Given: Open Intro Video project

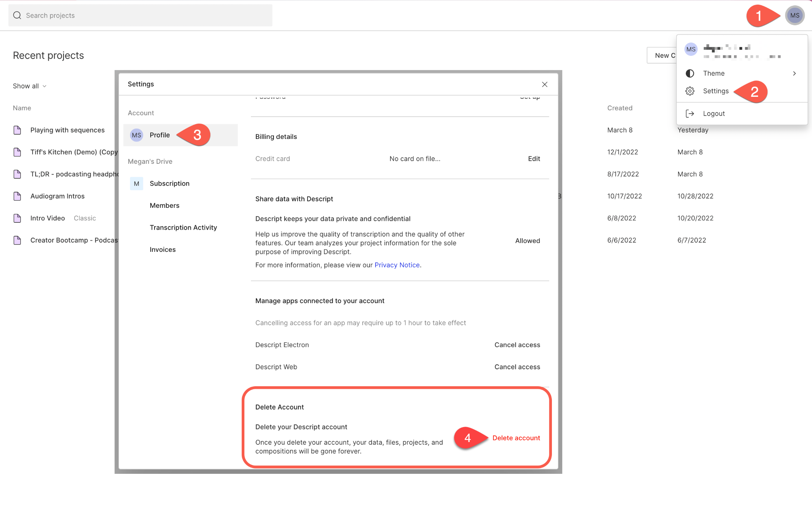Looking at the screenshot, I should click(x=47, y=218).
